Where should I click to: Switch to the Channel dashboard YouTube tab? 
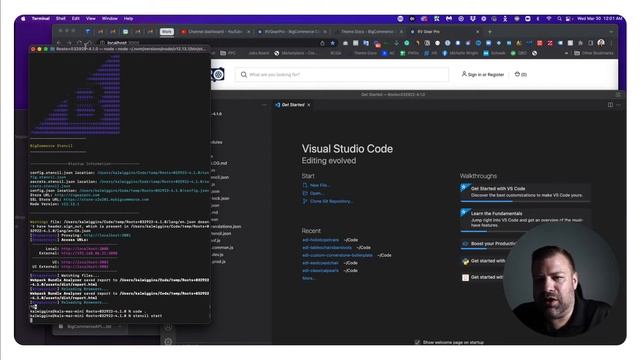(x=215, y=31)
